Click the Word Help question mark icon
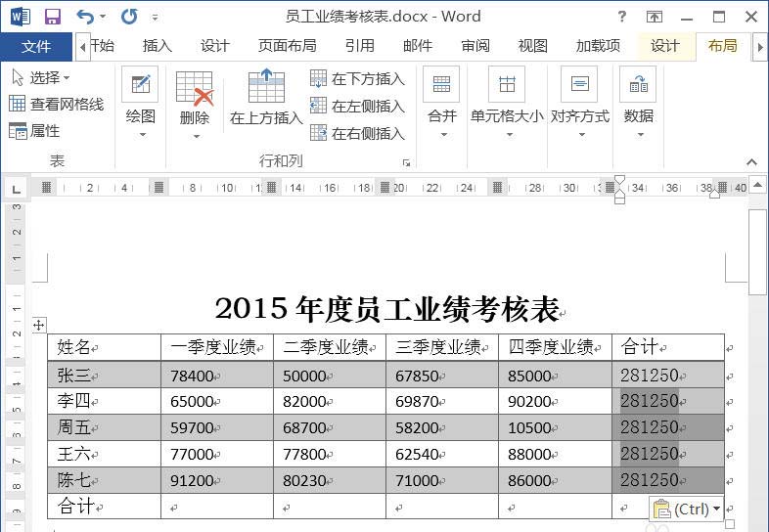This screenshot has width=769, height=532. pos(621,17)
